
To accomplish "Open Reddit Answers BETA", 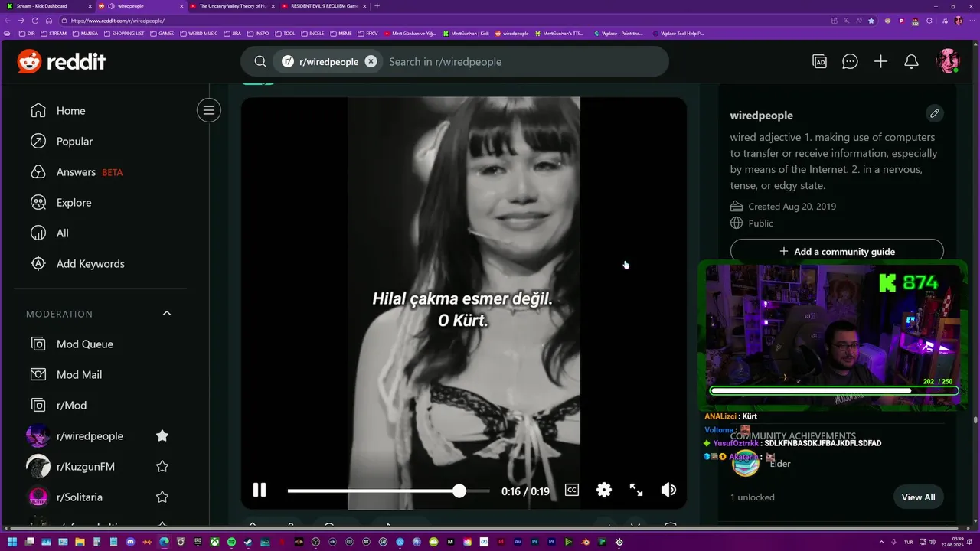I will (x=77, y=172).
